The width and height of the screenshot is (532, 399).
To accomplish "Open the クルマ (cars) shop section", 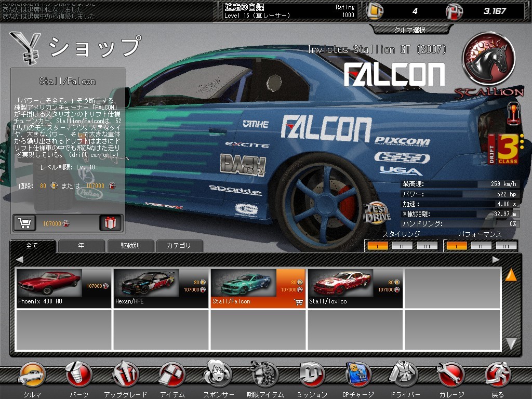I will tap(32, 375).
